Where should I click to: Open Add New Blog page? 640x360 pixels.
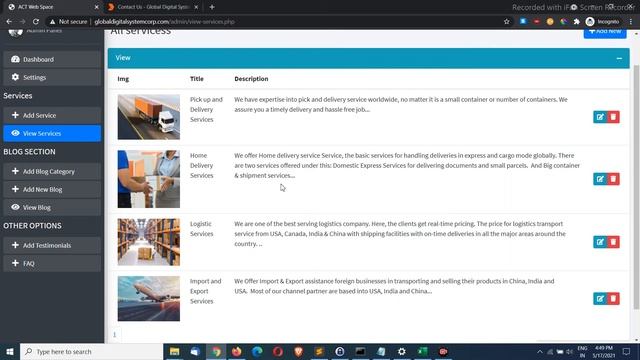52,189
